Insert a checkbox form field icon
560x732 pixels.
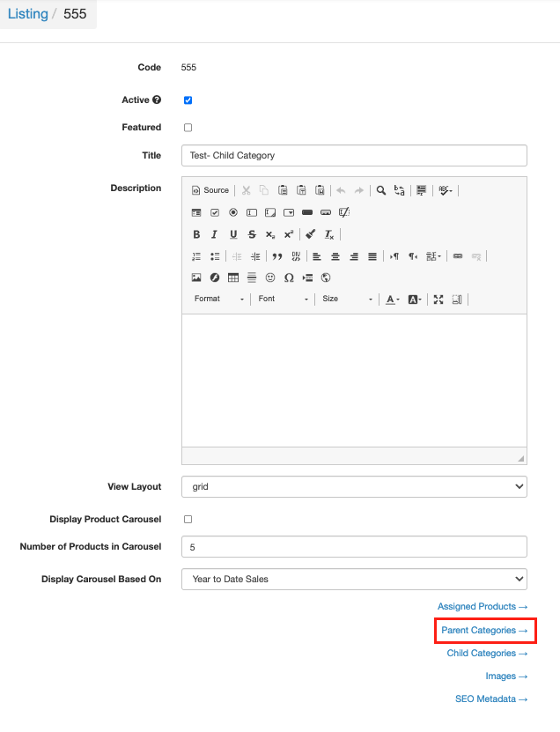click(x=215, y=213)
